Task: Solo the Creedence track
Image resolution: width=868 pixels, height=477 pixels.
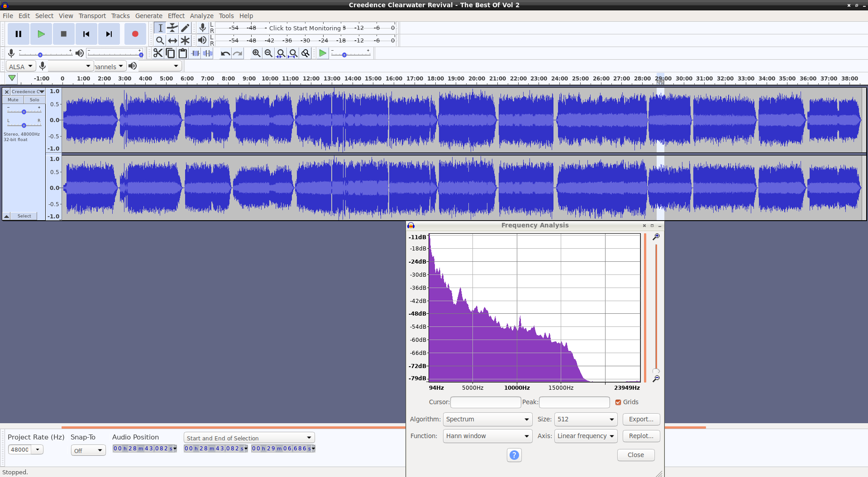Action: (34, 99)
